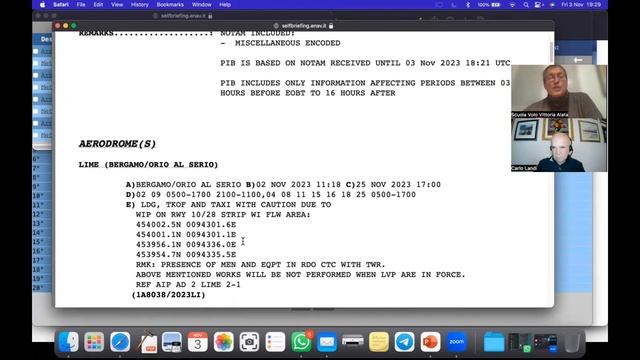Screen dimensions: 640x360
Task: Open the File menu
Action: [x=81, y=4]
